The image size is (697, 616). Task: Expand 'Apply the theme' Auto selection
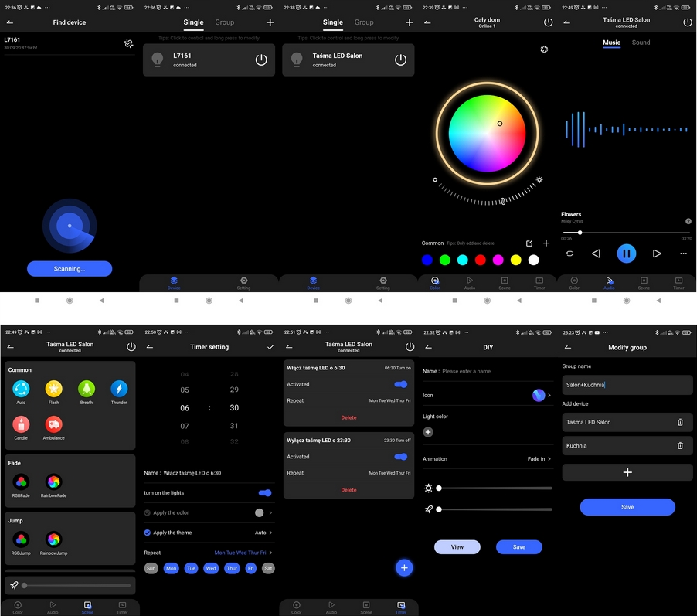click(x=263, y=533)
